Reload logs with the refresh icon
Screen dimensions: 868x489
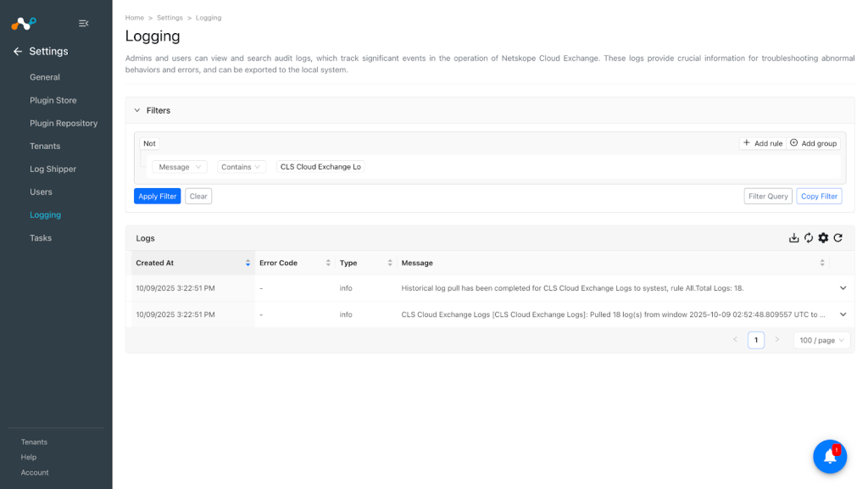point(838,238)
